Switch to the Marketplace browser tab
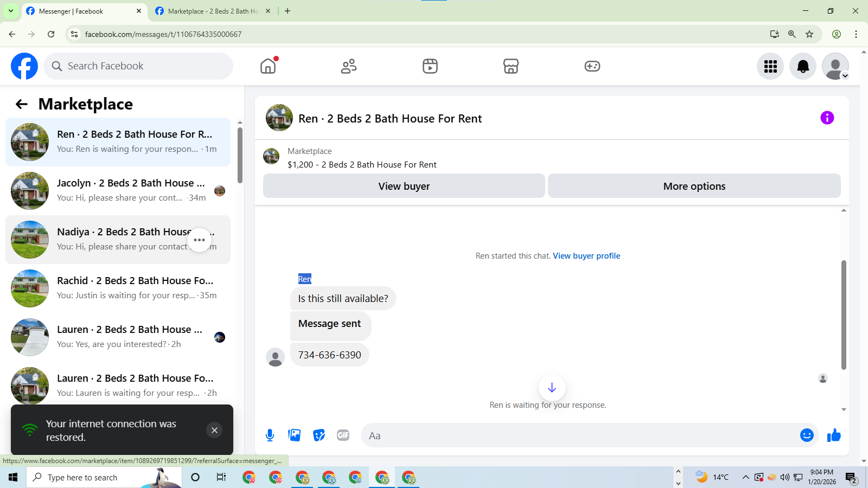The width and height of the screenshot is (868, 488). [x=213, y=11]
